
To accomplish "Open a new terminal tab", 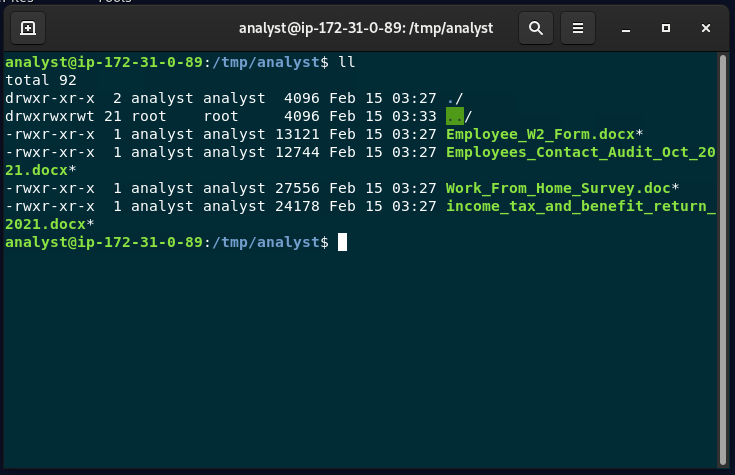I will (x=28, y=28).
